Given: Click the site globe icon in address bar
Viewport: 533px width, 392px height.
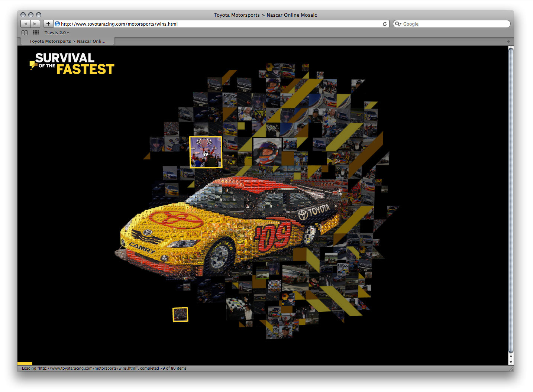Looking at the screenshot, I should pos(57,24).
